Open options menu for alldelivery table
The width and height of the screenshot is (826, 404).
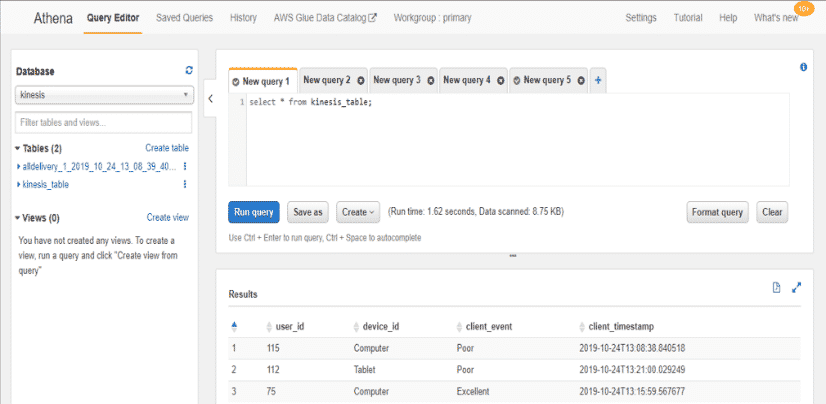(x=184, y=166)
